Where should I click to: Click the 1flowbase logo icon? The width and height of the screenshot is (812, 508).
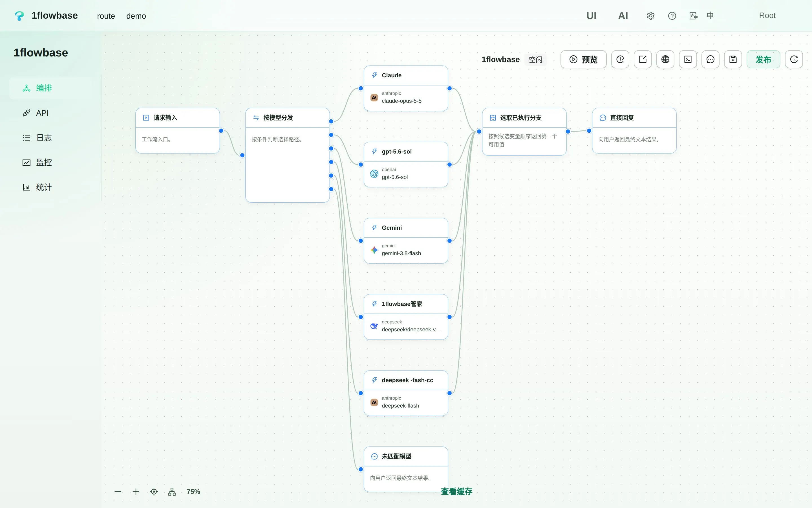(x=20, y=16)
